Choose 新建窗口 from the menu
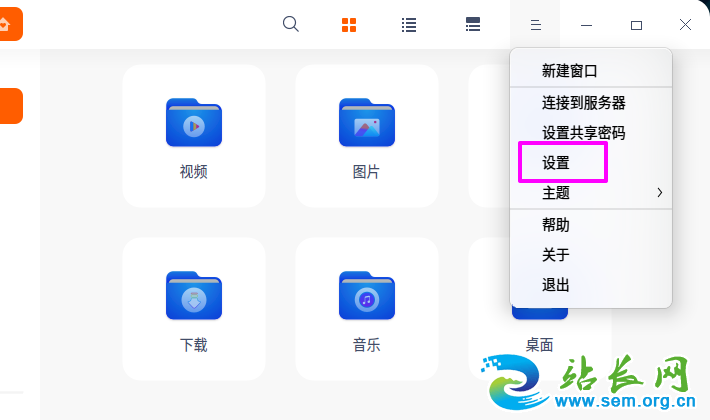This screenshot has width=710, height=420. [569, 71]
